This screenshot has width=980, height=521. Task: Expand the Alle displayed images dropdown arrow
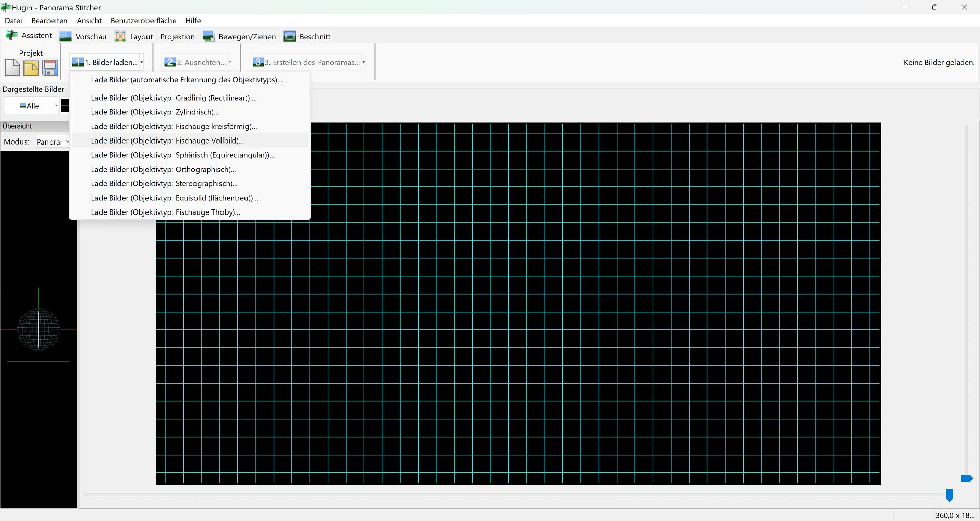pos(56,106)
